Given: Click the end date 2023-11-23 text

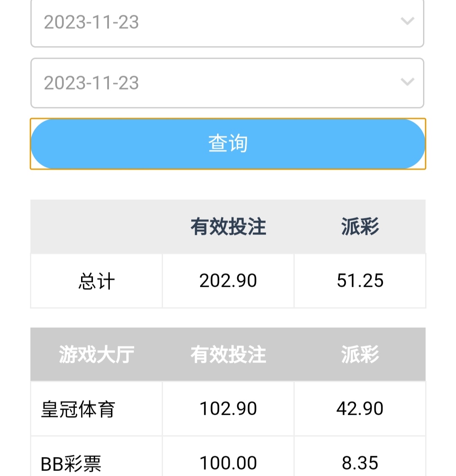Looking at the screenshot, I should tap(92, 83).
